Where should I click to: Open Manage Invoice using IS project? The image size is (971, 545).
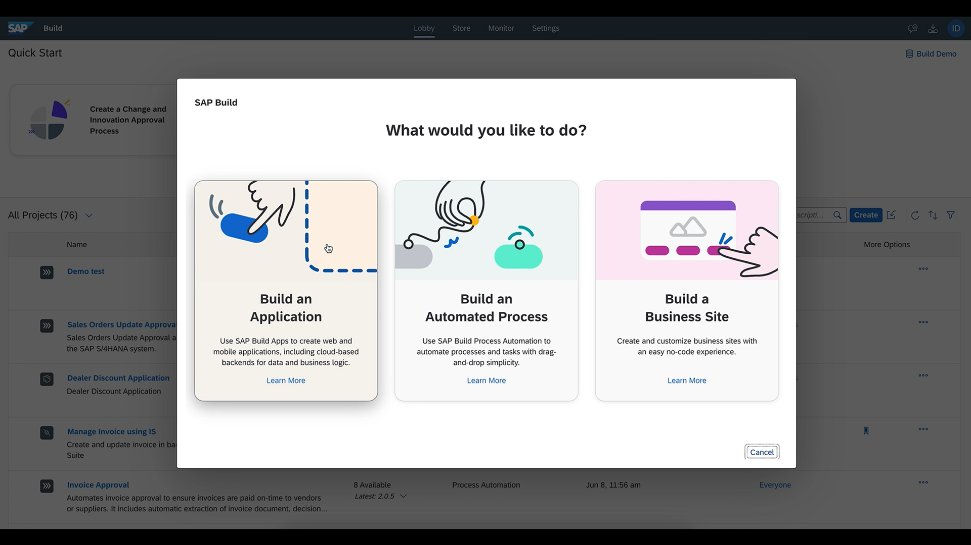111,432
